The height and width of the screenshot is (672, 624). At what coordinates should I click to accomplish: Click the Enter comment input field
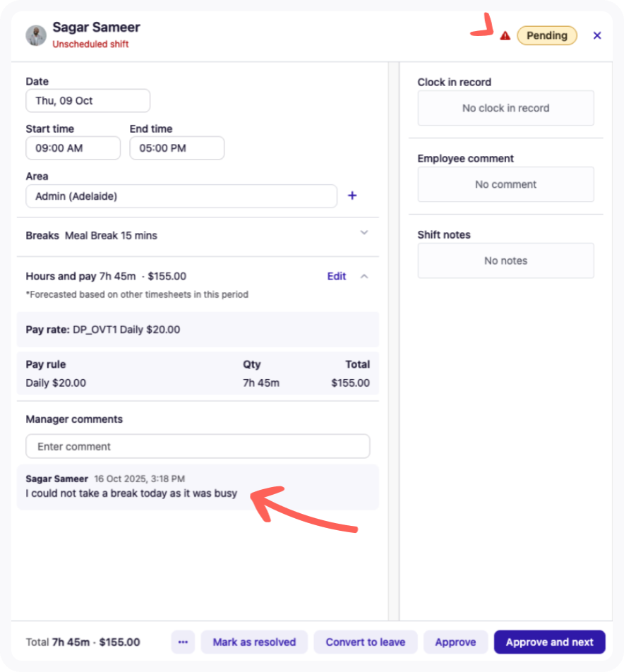tap(198, 446)
